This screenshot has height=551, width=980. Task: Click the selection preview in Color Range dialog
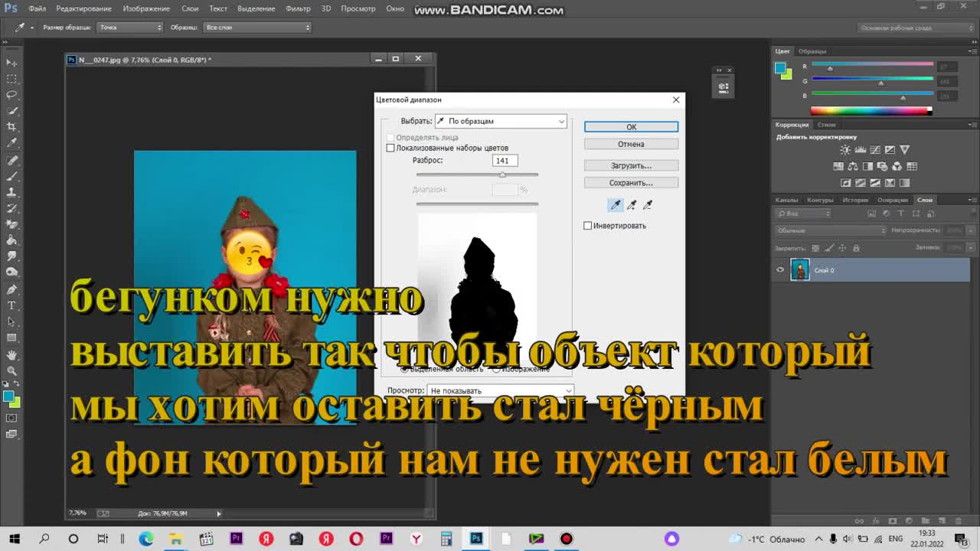click(477, 289)
